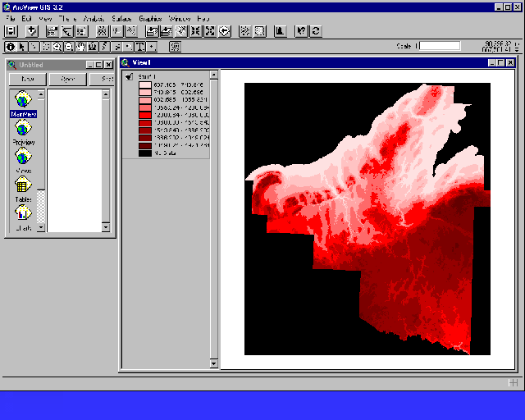Open the Analysis menu
This screenshot has height=420, width=525.
click(x=94, y=18)
